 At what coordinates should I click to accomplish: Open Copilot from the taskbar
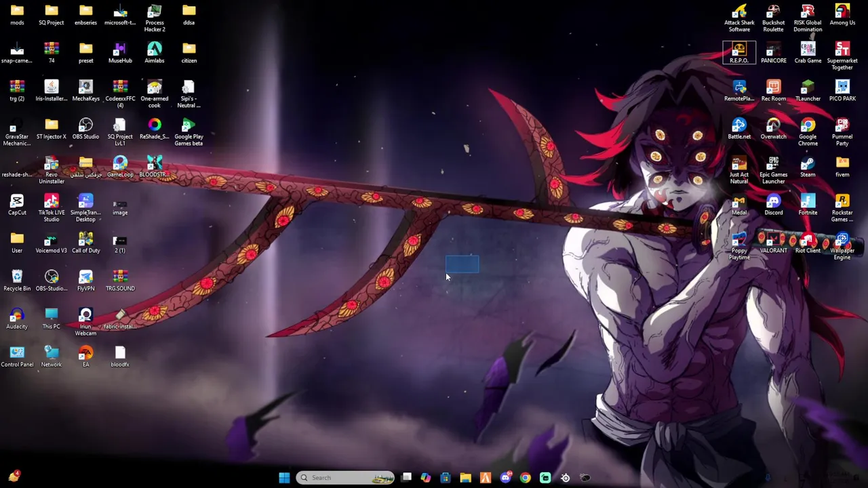425,478
